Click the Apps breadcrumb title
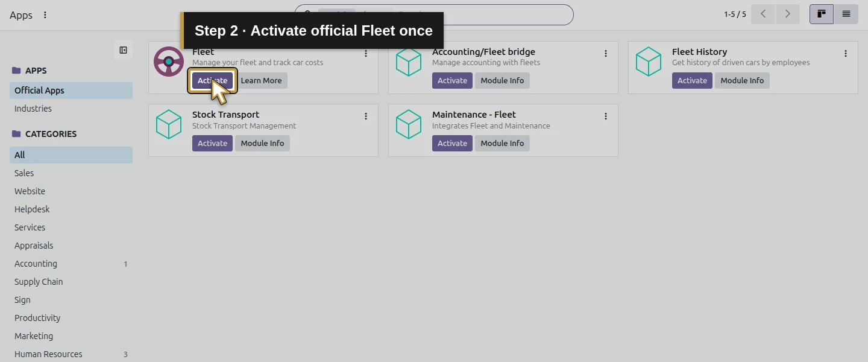Image resolution: width=868 pixels, height=362 pixels. click(21, 15)
